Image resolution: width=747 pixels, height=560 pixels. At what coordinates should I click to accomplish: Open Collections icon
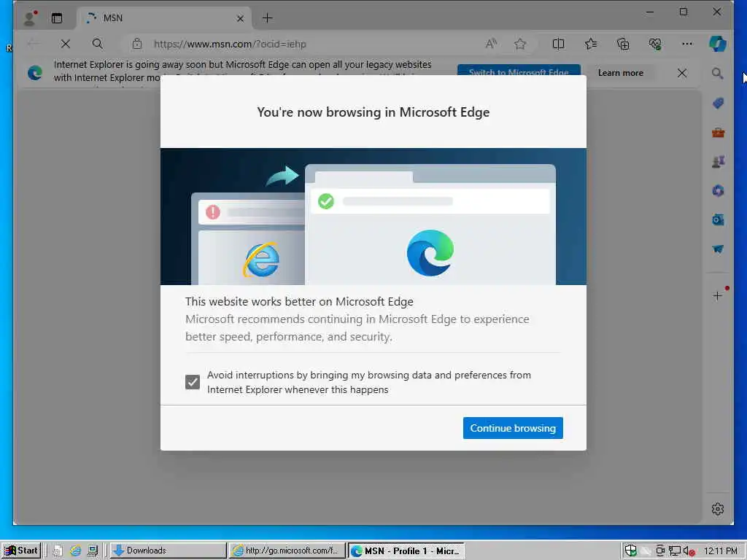click(623, 44)
